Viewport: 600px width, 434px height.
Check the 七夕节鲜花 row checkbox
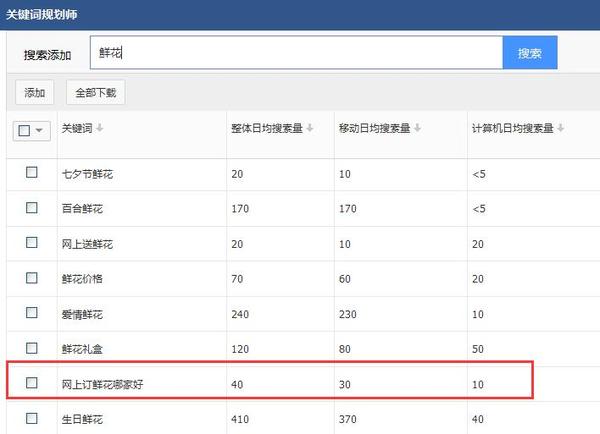pos(32,172)
